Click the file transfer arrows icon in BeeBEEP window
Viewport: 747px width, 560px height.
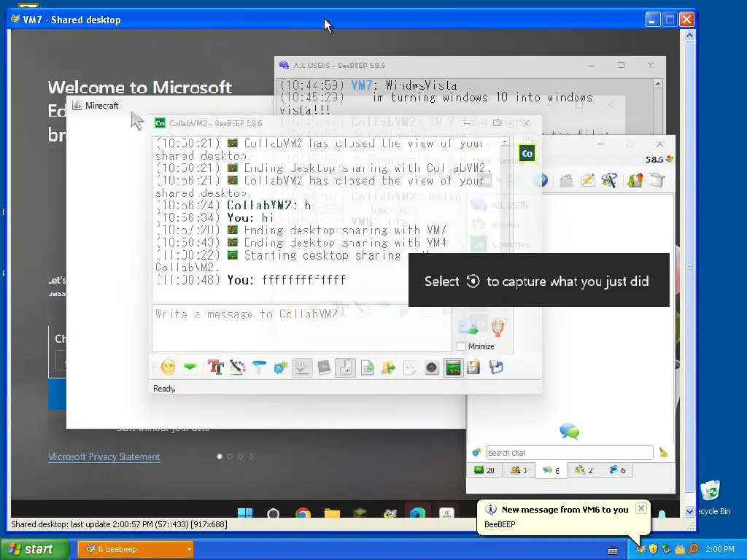click(635, 181)
